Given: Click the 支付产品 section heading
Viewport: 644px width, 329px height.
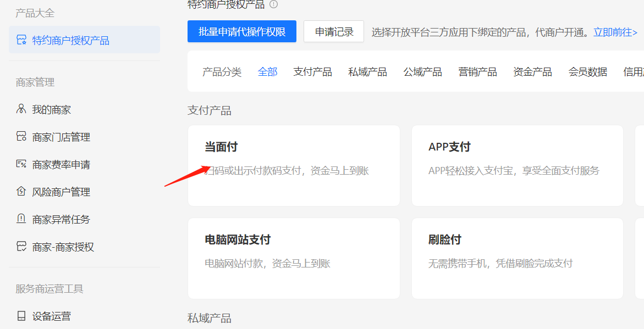Looking at the screenshot, I should [210, 110].
